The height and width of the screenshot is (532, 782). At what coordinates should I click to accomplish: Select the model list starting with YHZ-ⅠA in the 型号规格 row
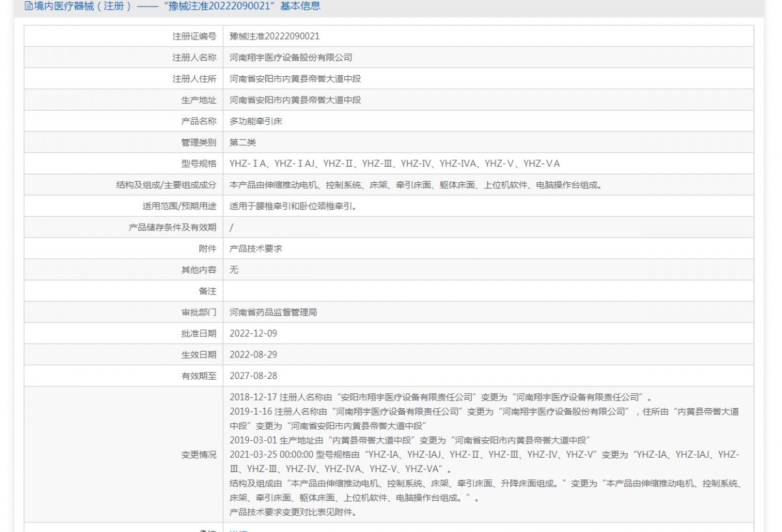point(394,163)
